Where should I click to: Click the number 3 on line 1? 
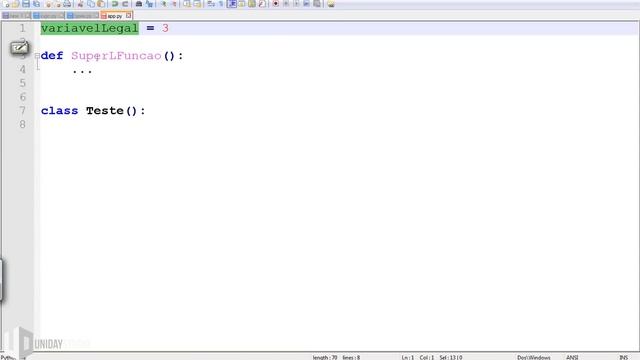pyautogui.click(x=165, y=28)
